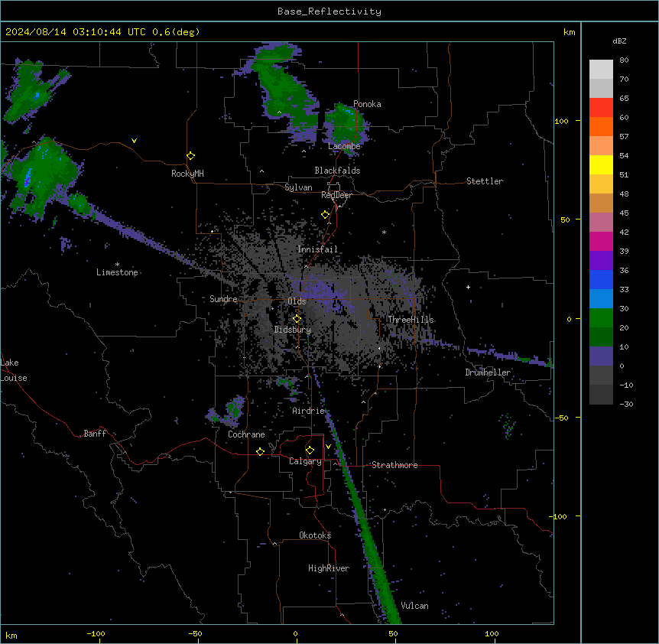Click the pink 42-45 dBZ legend swatch

click(601, 223)
